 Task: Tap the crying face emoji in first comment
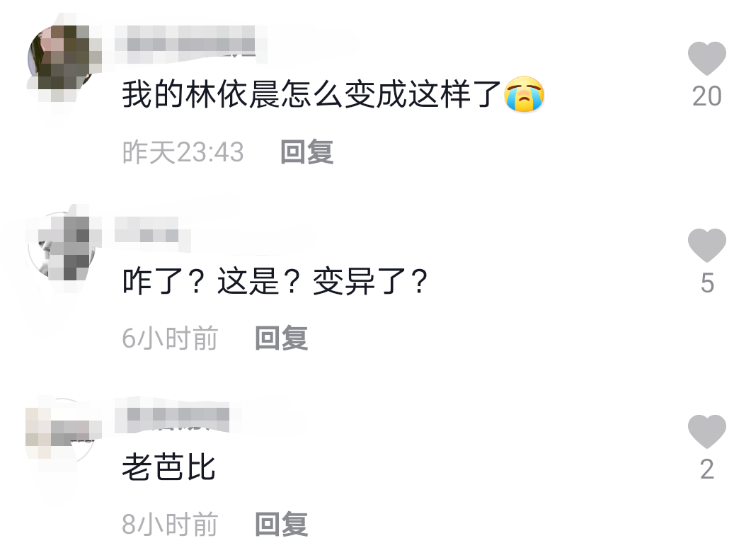[x=524, y=94]
